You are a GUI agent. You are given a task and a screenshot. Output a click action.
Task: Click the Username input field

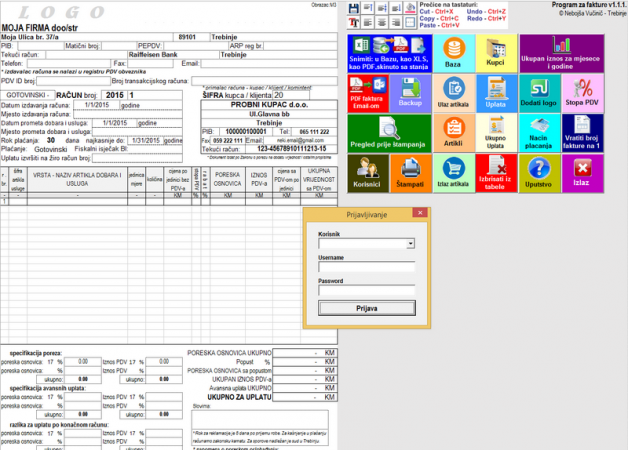366,267
